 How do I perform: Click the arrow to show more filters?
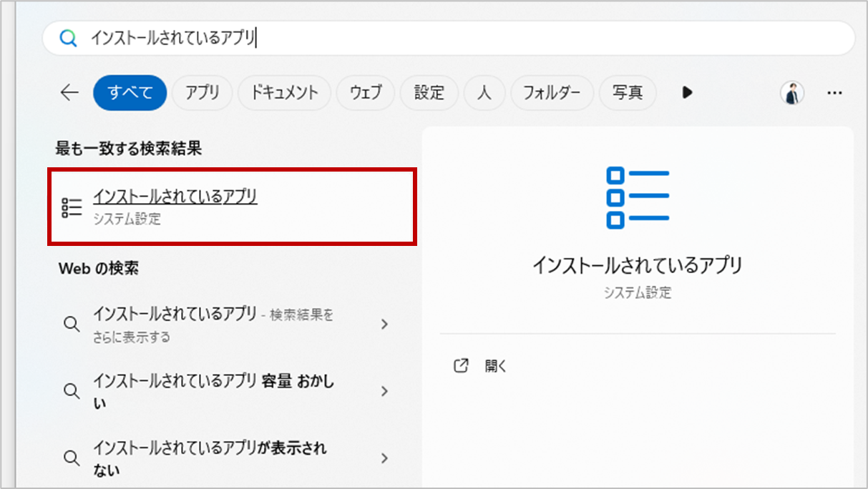[686, 92]
